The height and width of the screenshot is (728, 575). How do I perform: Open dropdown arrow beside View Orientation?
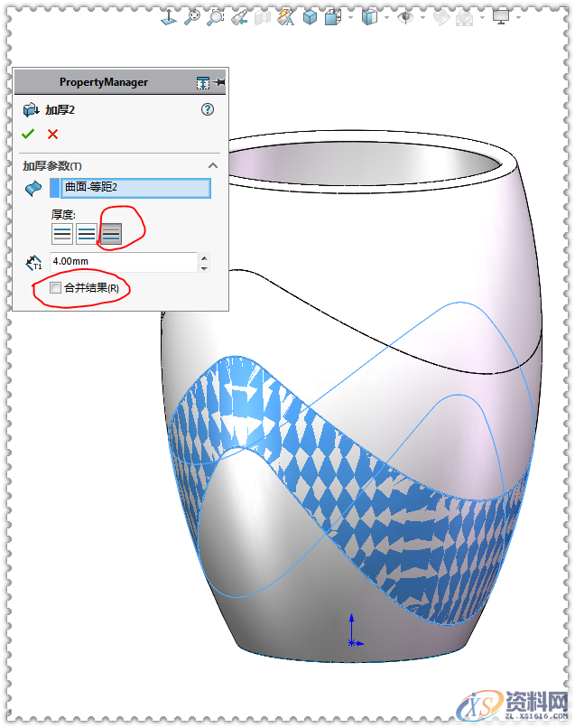[x=351, y=18]
